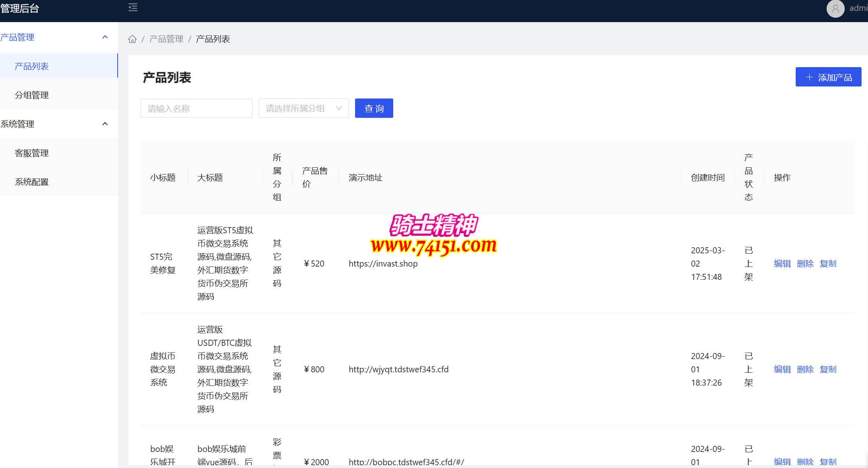This screenshot has height=468, width=868.
Task: Click the 添加产品 button
Action: [828, 77]
